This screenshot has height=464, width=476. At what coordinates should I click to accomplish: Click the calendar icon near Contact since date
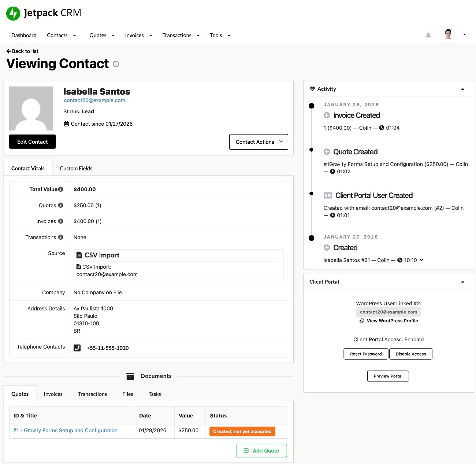67,124
